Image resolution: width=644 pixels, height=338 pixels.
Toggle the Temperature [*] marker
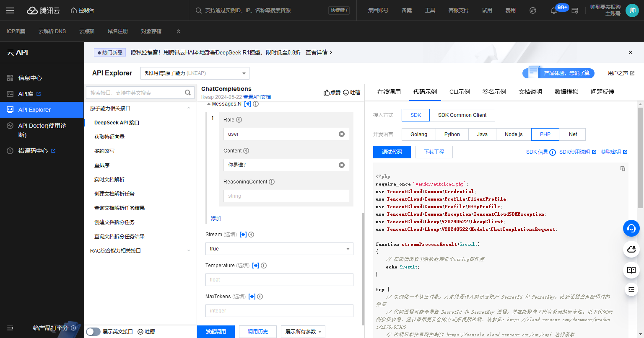[x=256, y=266]
